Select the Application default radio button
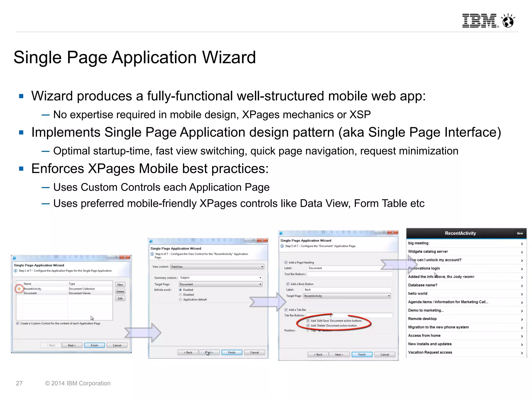The image size is (532, 399). click(x=180, y=300)
